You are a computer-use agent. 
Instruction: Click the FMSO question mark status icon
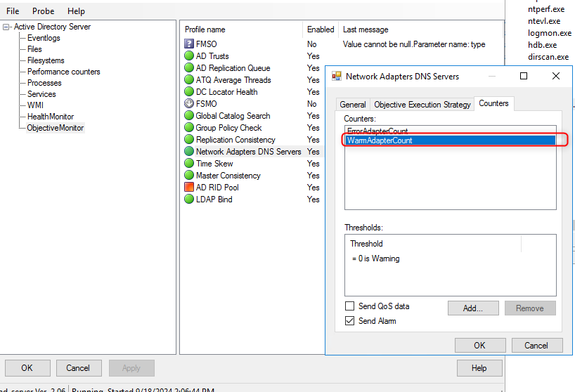[x=189, y=44]
